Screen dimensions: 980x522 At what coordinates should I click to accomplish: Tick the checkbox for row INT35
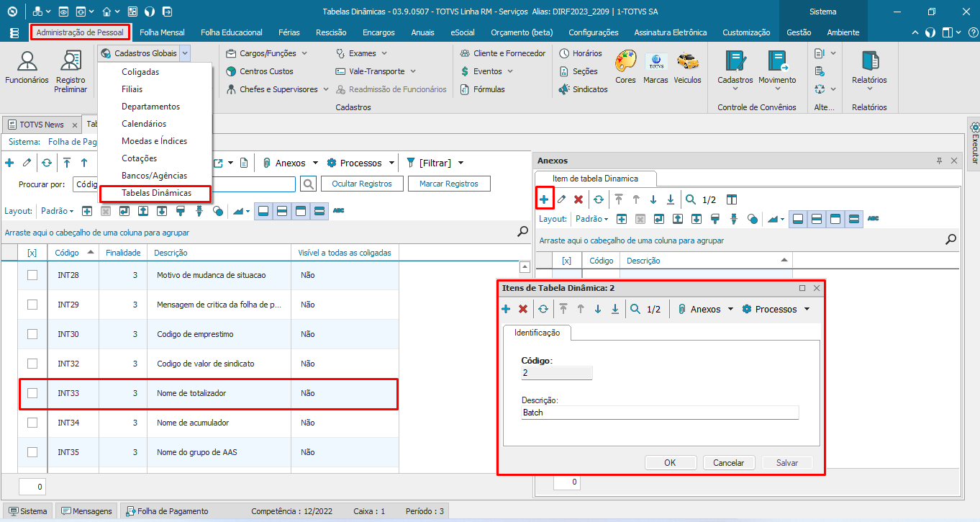pos(32,452)
